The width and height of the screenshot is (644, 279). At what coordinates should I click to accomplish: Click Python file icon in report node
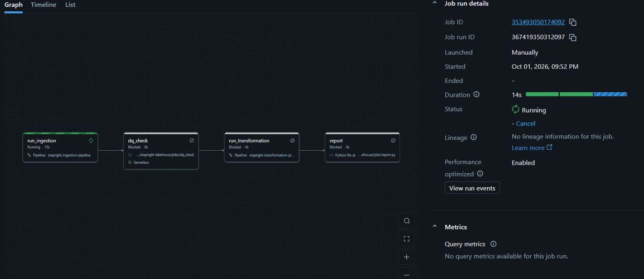click(332, 155)
